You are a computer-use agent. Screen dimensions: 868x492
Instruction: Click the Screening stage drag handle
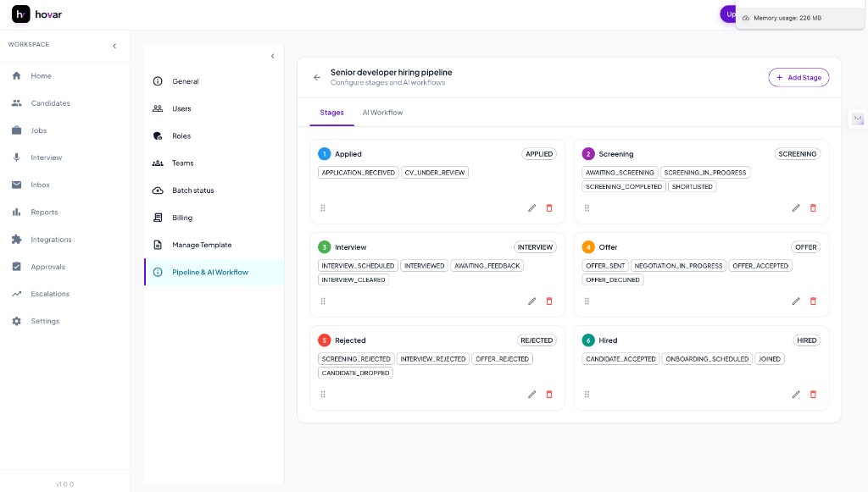point(587,207)
